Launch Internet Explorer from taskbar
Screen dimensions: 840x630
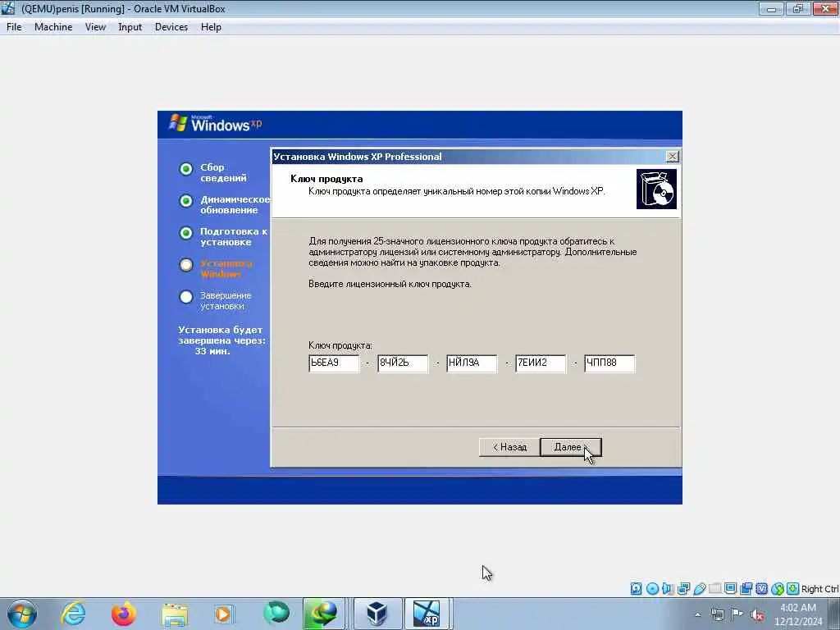point(73,614)
